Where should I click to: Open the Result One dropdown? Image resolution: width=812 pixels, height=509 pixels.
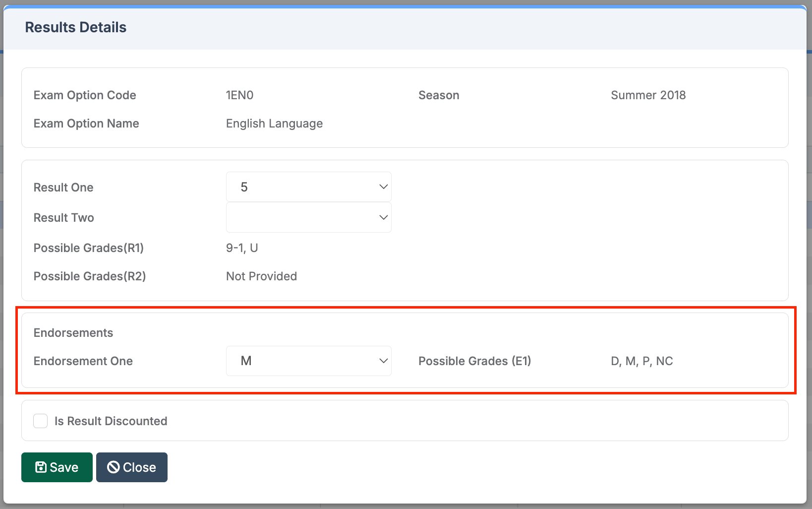click(x=308, y=187)
